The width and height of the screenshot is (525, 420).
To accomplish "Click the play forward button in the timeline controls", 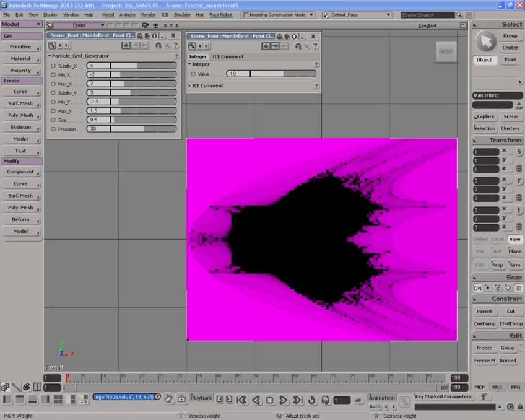I will (x=283, y=400).
